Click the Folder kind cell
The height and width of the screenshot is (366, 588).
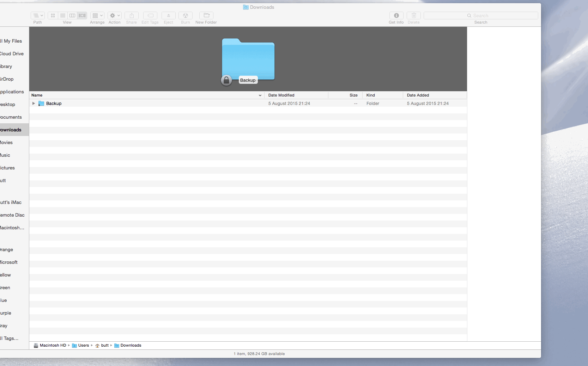(x=373, y=104)
